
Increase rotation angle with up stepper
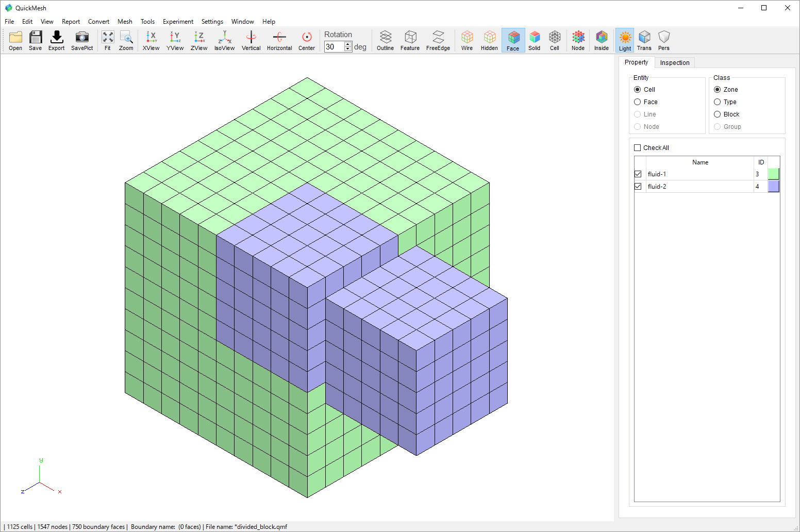tap(348, 44)
